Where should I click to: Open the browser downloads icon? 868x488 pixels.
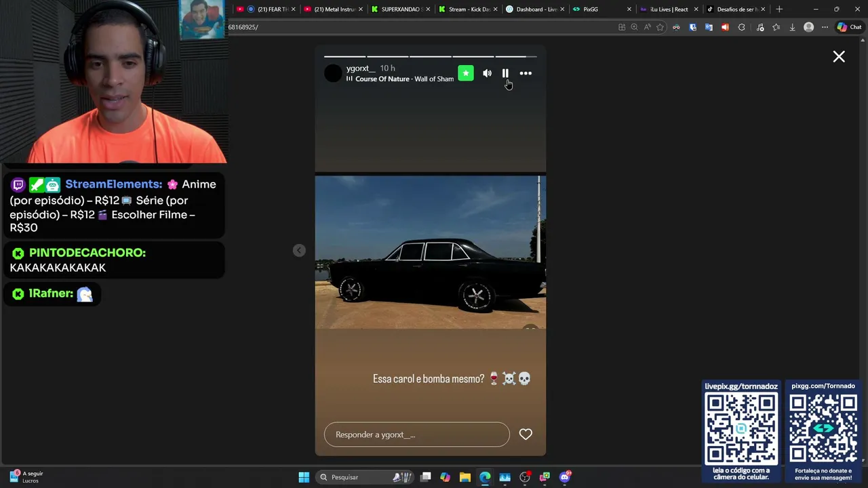[x=792, y=27]
